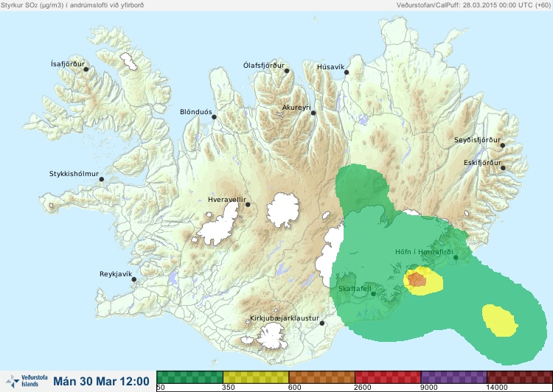This screenshot has height=392, width=553.
Task: Click the Eskifjörður label
Action: pyautogui.click(x=482, y=163)
